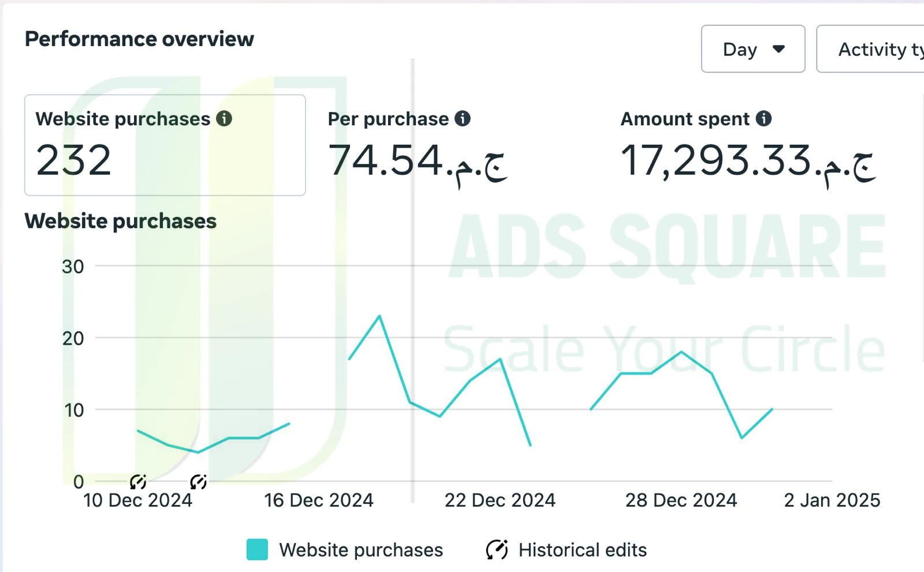
Task: Click the Per purchase metric title
Action: pyautogui.click(x=388, y=119)
